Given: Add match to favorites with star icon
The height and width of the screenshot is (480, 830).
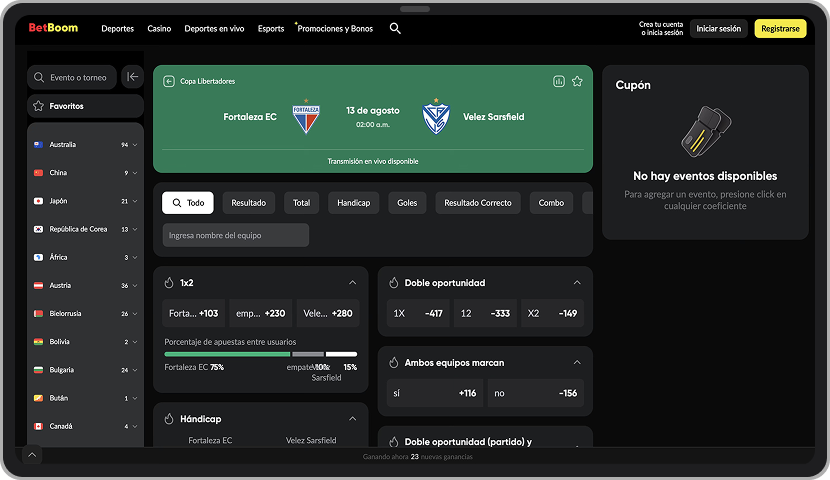Looking at the screenshot, I should pos(577,81).
